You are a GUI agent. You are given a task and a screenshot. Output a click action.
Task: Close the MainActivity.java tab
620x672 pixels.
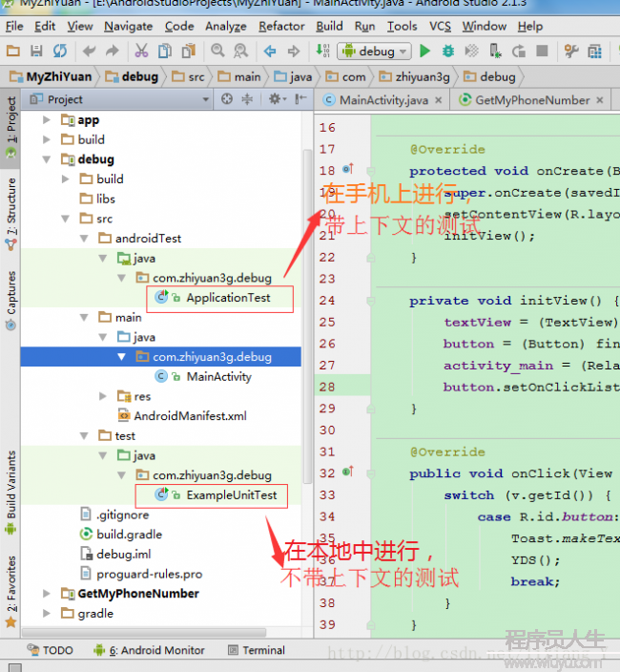439,100
